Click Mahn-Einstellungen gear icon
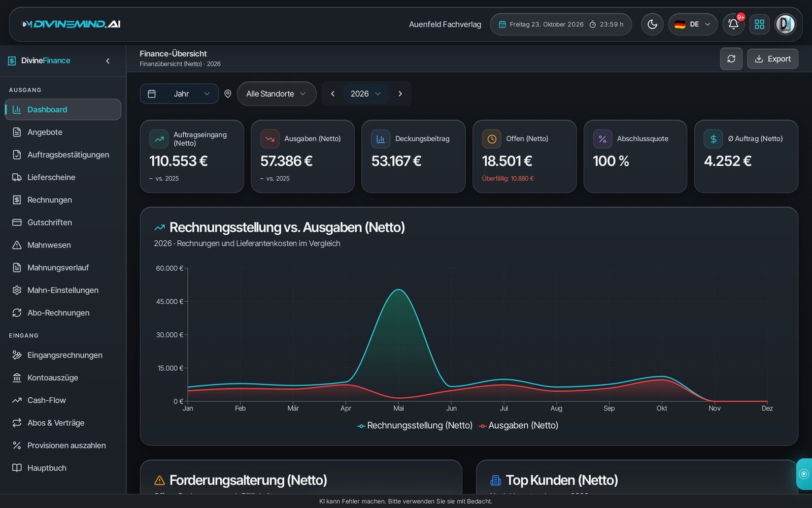The image size is (812, 508). coord(17,291)
